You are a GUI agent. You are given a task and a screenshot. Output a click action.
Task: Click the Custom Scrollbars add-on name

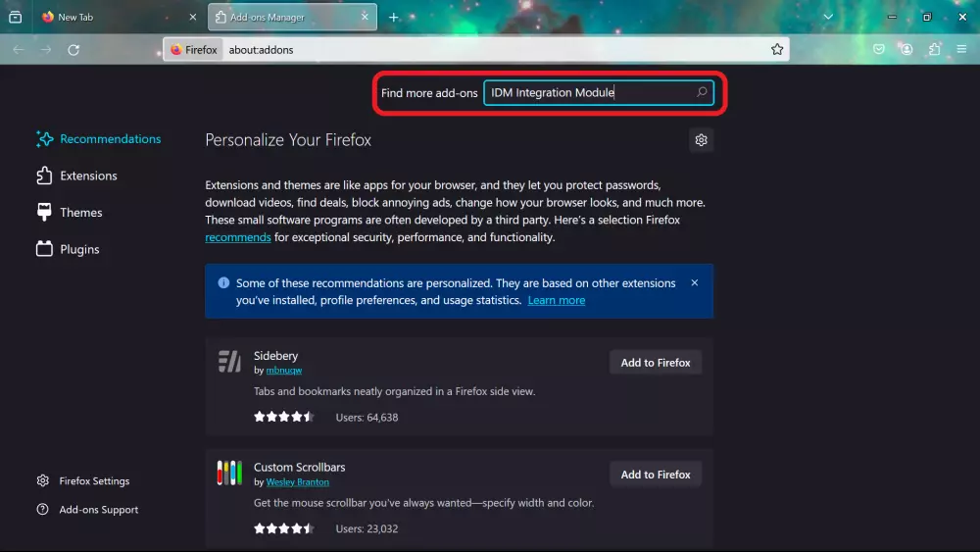(x=299, y=467)
